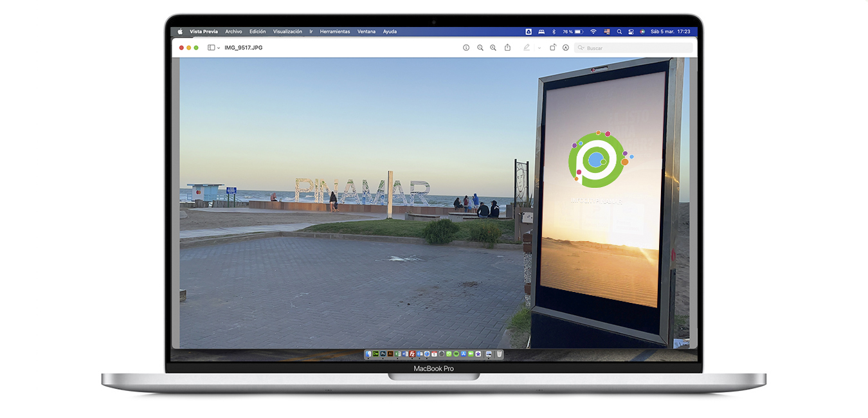Expand the sidebar view options chevron
868x418 pixels.
219,48
